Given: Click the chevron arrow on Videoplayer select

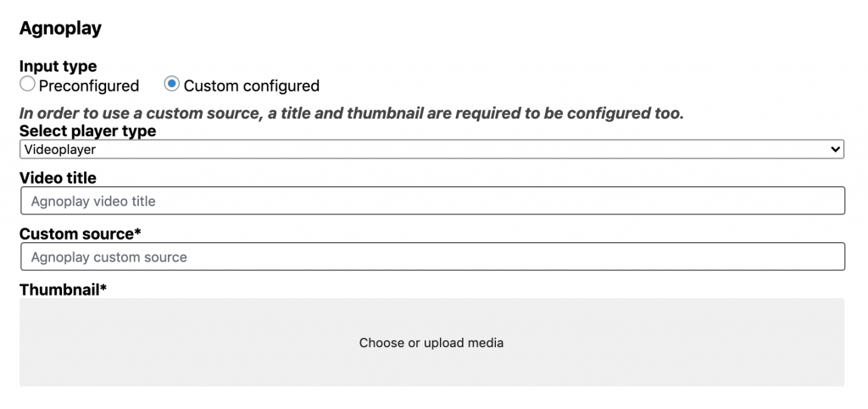Looking at the screenshot, I should click(835, 149).
